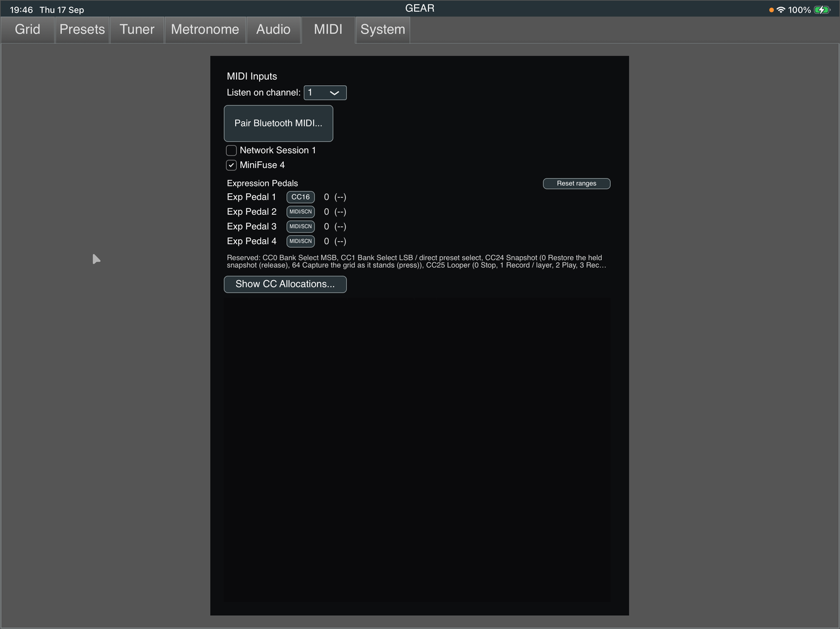The height and width of the screenshot is (629, 840).
Task: Click the 'Thu 17 Sep' date
Action: tap(62, 10)
